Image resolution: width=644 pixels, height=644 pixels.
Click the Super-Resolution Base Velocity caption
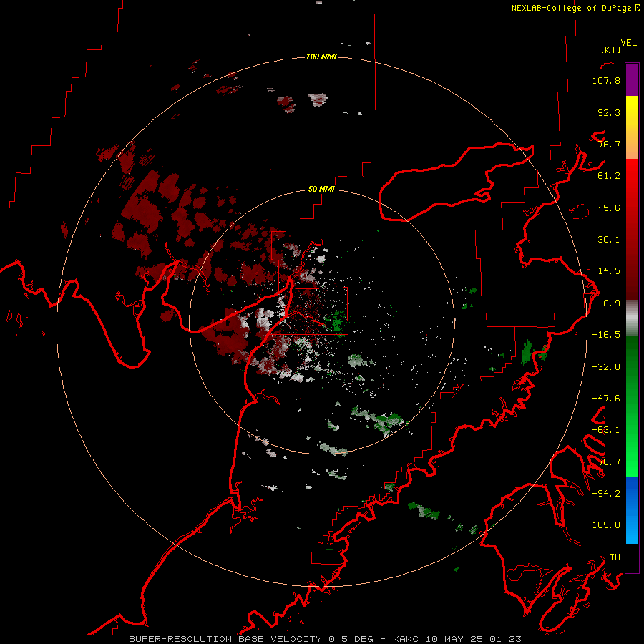pyautogui.click(x=326, y=639)
